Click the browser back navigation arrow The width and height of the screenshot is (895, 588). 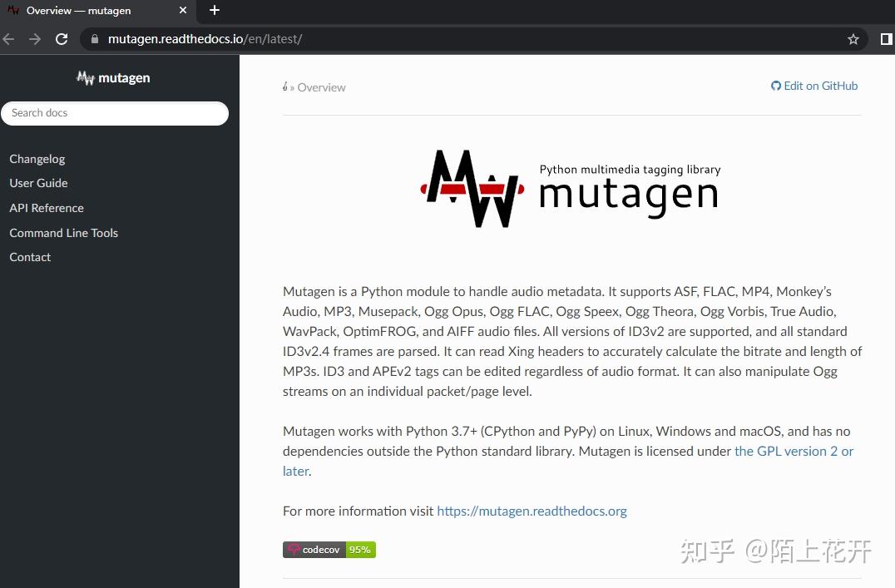click(8, 38)
